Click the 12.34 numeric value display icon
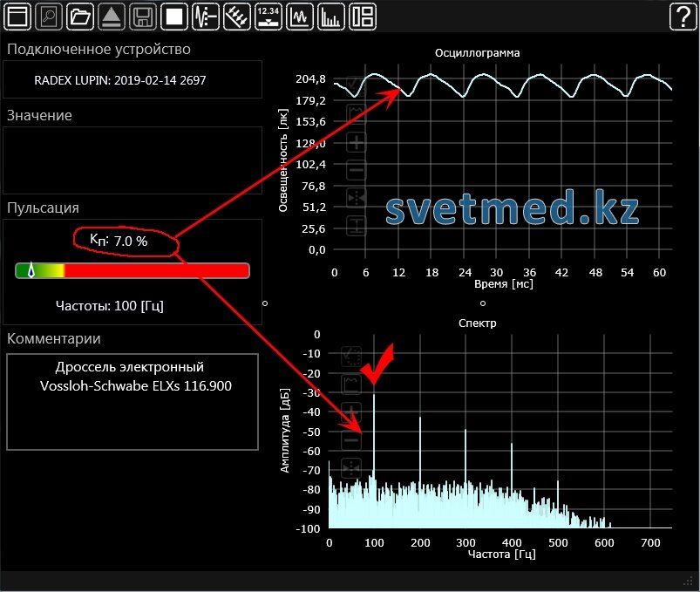This screenshot has height=592, width=700. pos(268,17)
